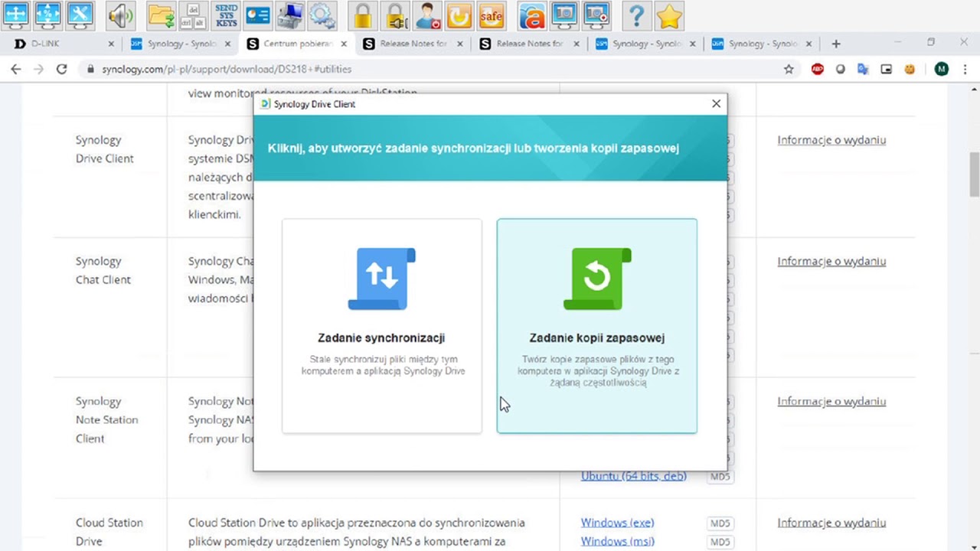The width and height of the screenshot is (980, 551).
Task: Close the D-LINK tab
Action: pyautogui.click(x=111, y=44)
